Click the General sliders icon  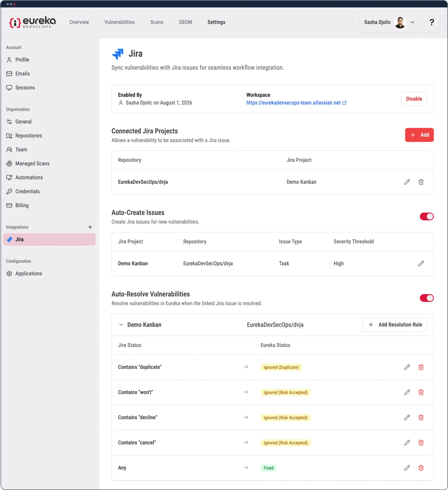click(9, 122)
